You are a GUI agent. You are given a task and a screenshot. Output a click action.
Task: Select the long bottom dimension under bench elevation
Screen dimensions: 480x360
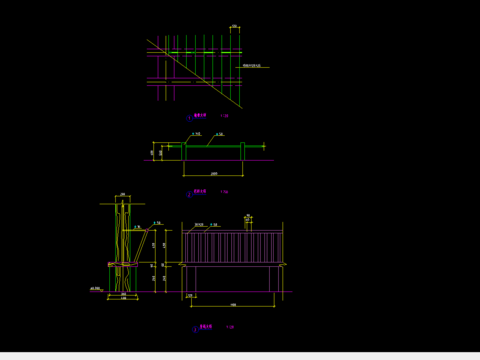233,305
